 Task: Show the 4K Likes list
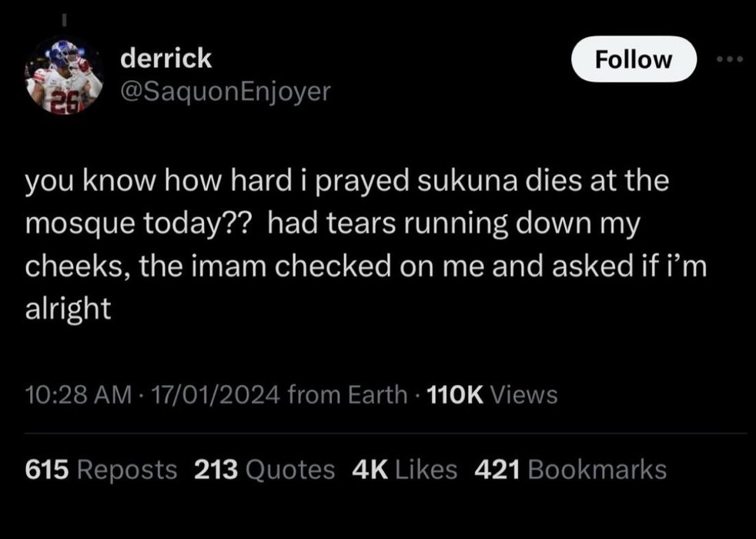[403, 469]
